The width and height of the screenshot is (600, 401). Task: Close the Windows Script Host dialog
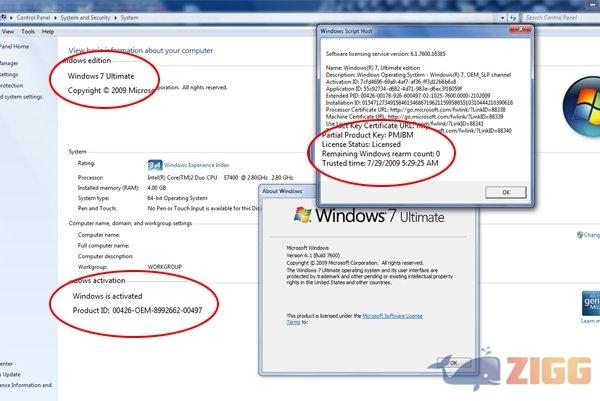(x=520, y=29)
